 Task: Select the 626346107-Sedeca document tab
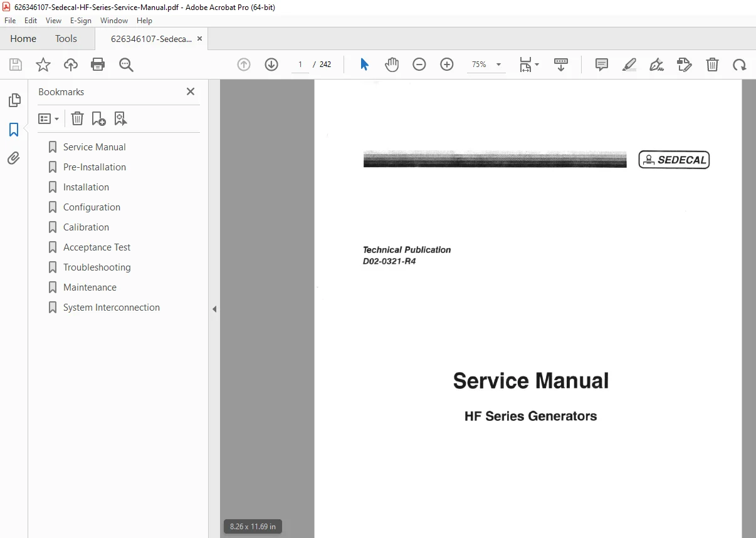coord(151,38)
